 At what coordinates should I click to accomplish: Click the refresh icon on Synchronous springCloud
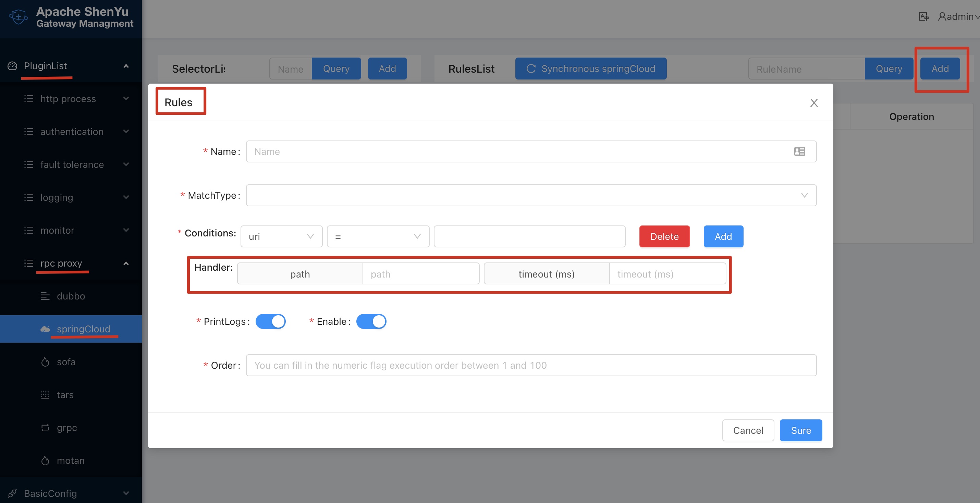click(x=531, y=69)
